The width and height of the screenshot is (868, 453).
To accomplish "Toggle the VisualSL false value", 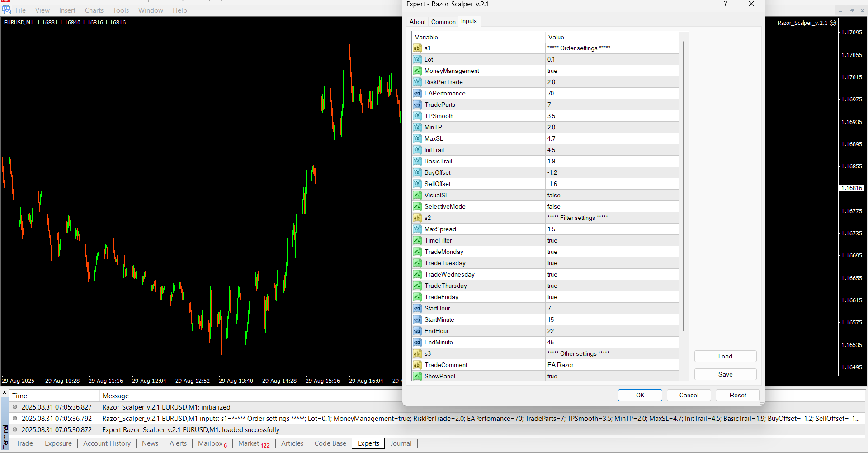I will [554, 195].
